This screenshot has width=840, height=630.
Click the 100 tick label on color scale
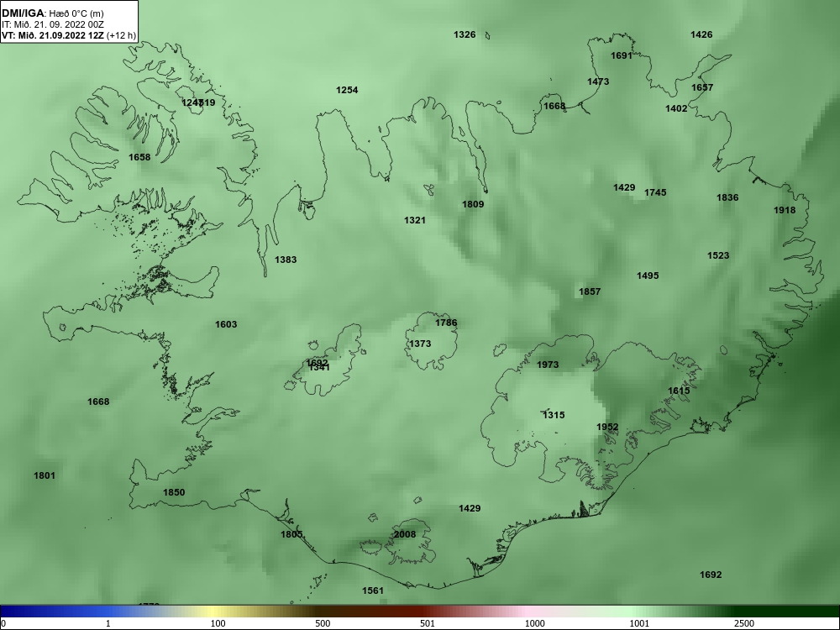218,623
